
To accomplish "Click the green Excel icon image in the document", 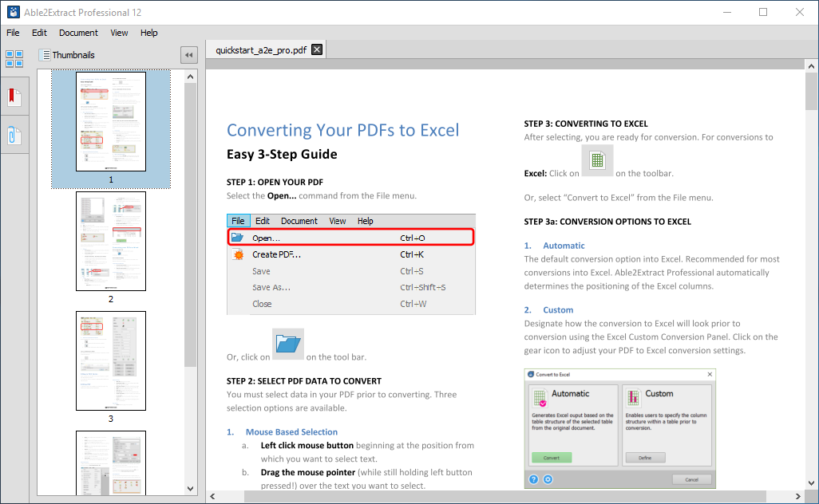I will [x=597, y=160].
